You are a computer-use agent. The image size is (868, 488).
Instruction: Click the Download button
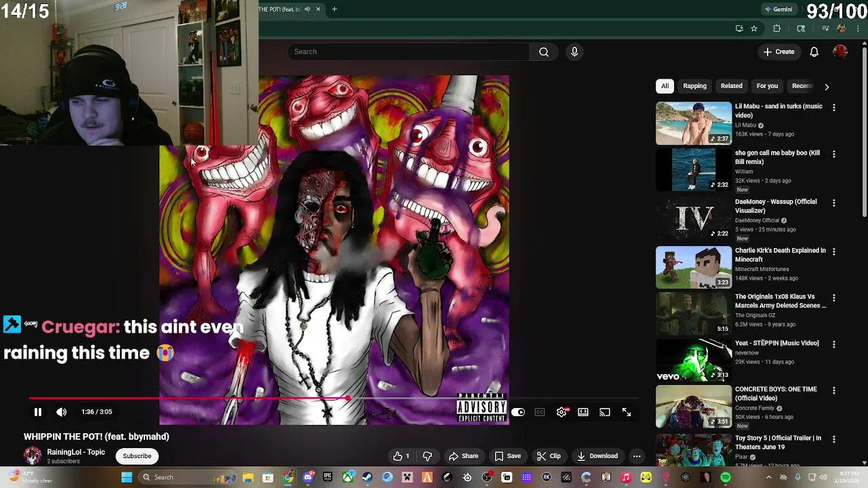(x=597, y=456)
